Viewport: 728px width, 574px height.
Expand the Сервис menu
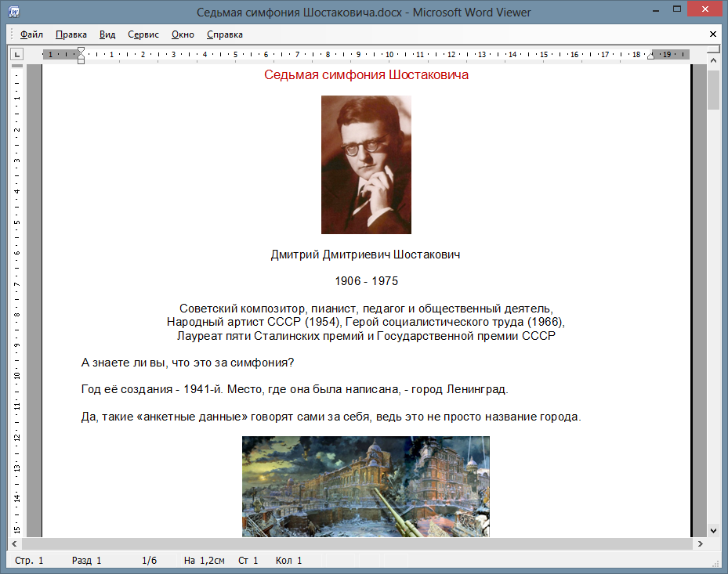tap(143, 34)
